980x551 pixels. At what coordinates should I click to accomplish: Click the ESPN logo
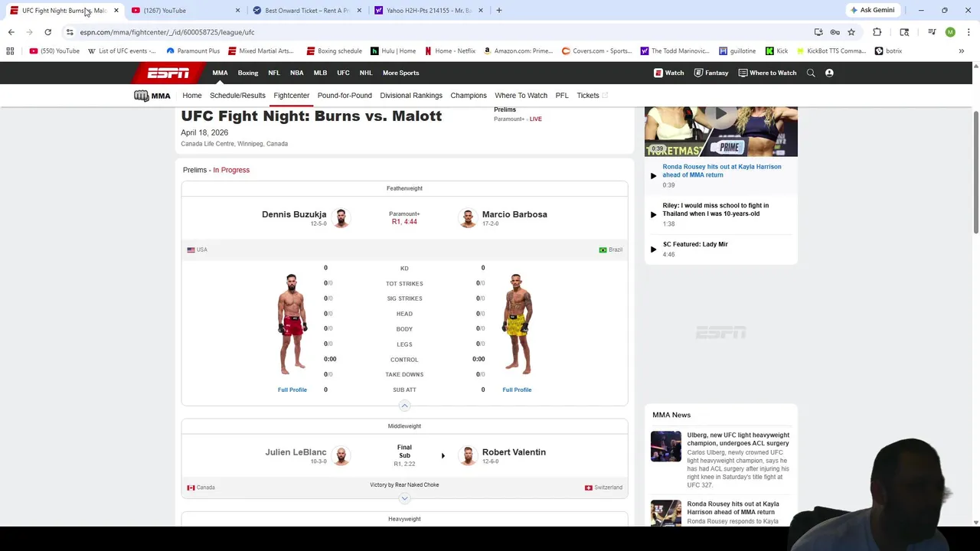pyautogui.click(x=168, y=73)
